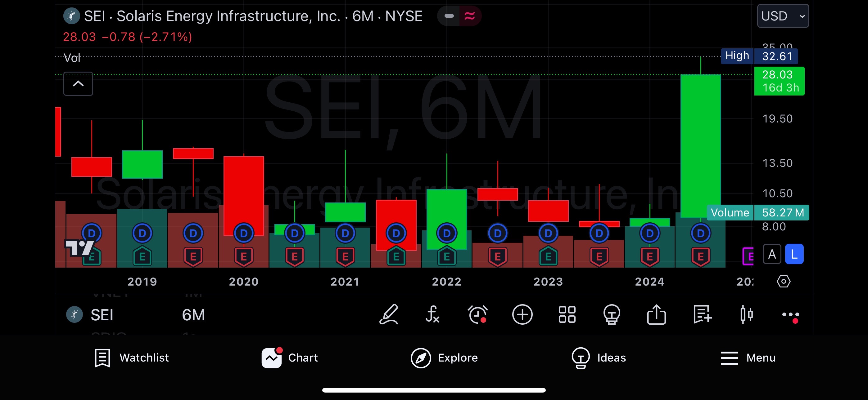
Task: Tap the plus circle compare icon
Action: coord(522,314)
